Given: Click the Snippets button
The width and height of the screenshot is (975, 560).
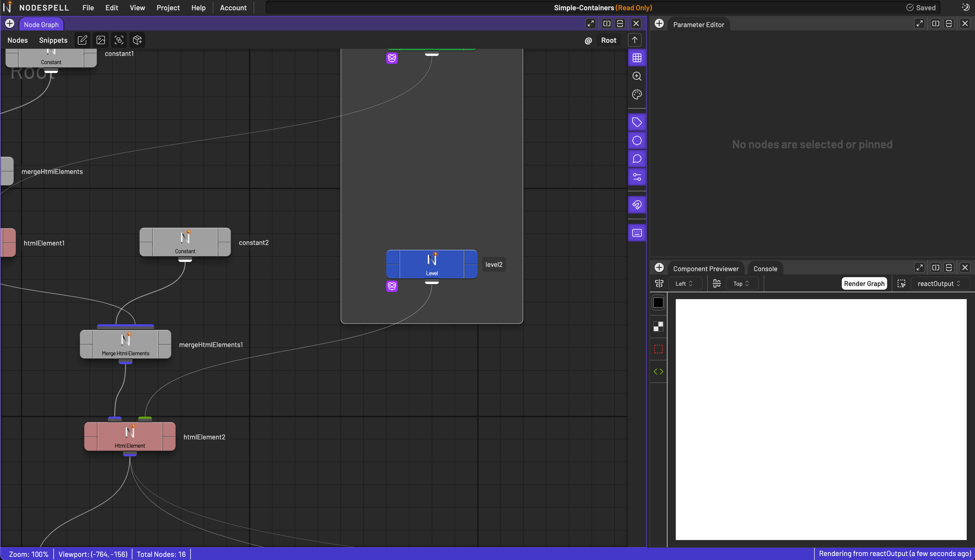Looking at the screenshot, I should (53, 40).
